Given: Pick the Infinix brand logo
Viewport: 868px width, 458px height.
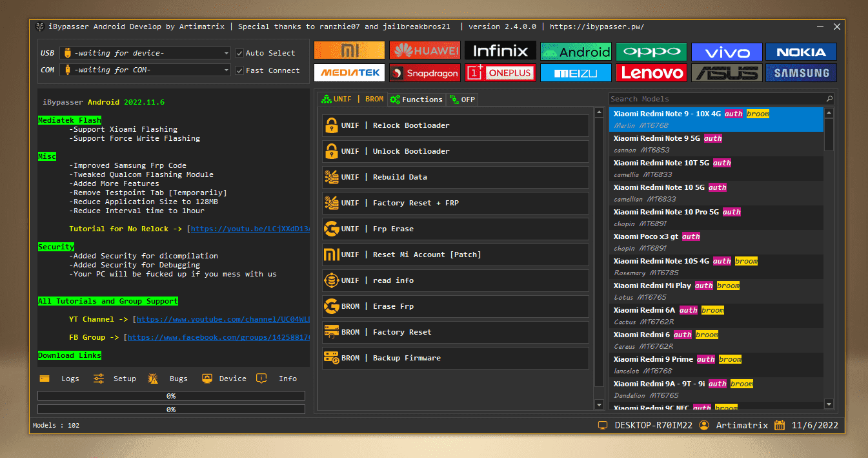Looking at the screenshot, I should (x=500, y=51).
